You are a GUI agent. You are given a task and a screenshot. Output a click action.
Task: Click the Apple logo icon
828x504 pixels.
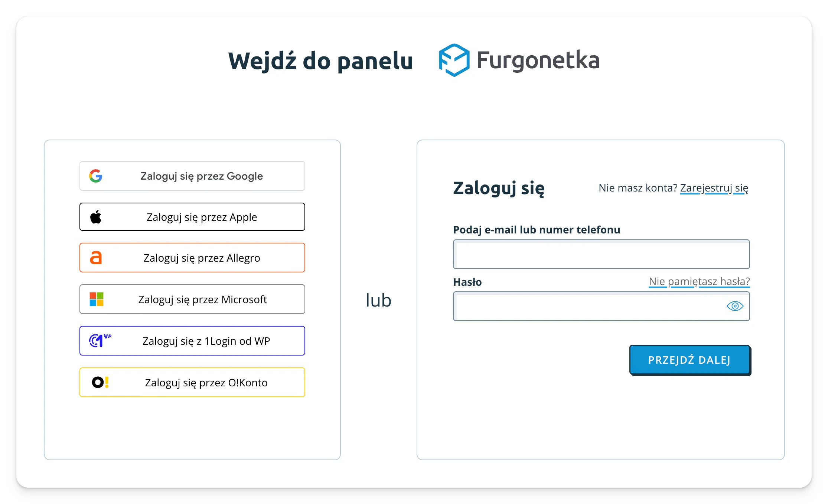96,217
